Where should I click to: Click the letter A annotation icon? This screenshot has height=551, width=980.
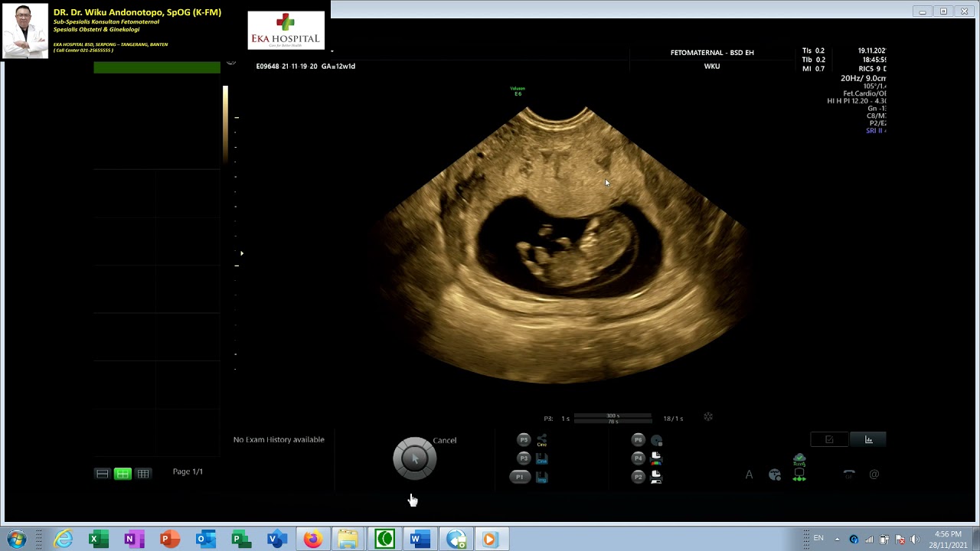pyautogui.click(x=749, y=475)
